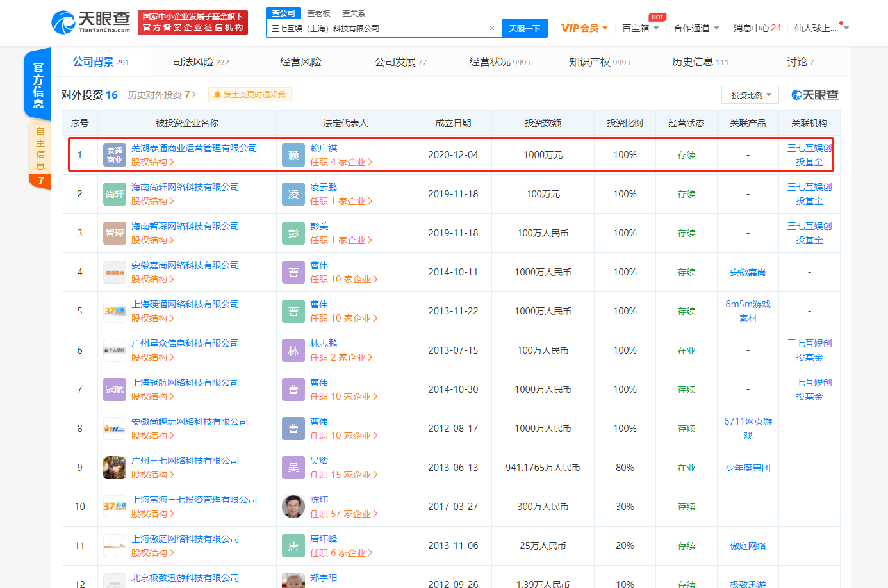
Task: Click 陈玮 portrait photo in row 10
Action: pyautogui.click(x=293, y=507)
